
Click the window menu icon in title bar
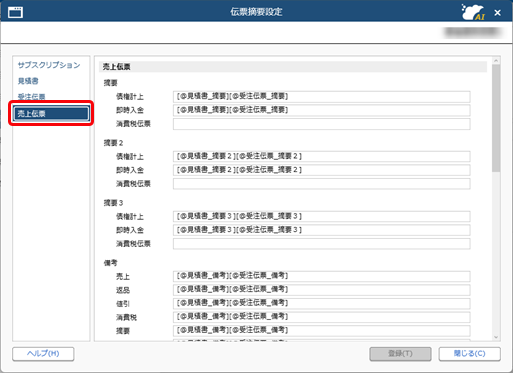[15, 12]
